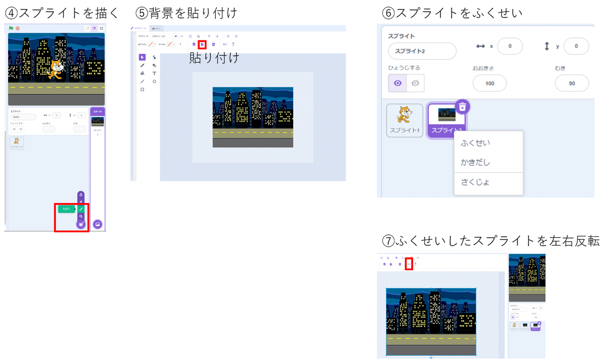Click the round Choose a Sprite cat button
The height and width of the screenshot is (364, 616).
[81, 224]
